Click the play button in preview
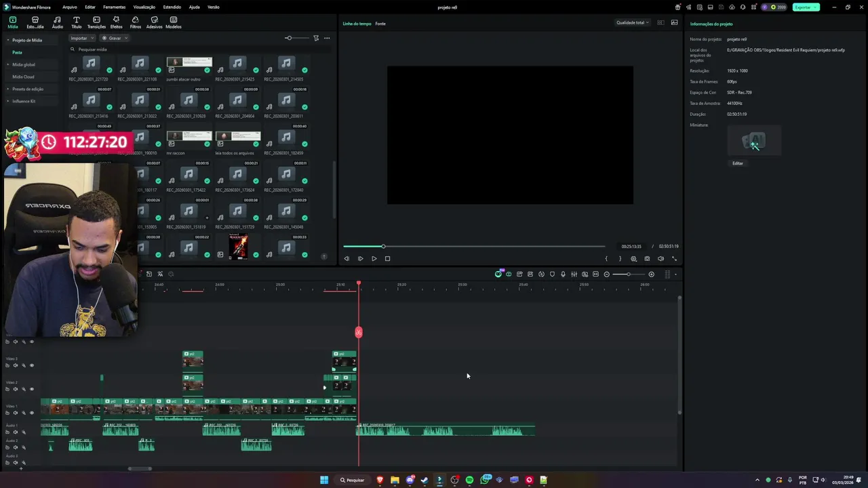Image resolution: width=868 pixels, height=488 pixels. (374, 258)
